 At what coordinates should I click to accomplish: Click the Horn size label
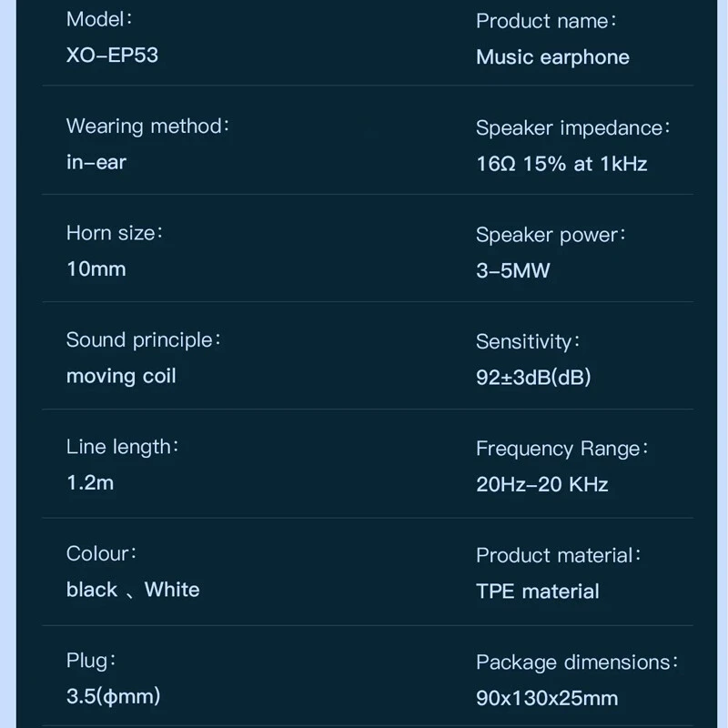tap(115, 233)
